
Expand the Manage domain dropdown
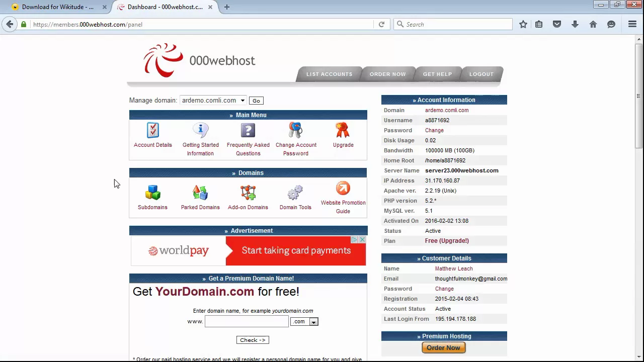click(213, 101)
